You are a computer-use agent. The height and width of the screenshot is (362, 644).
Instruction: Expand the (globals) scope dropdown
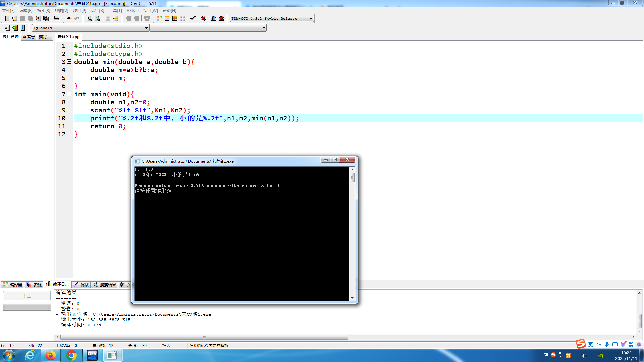tap(146, 28)
